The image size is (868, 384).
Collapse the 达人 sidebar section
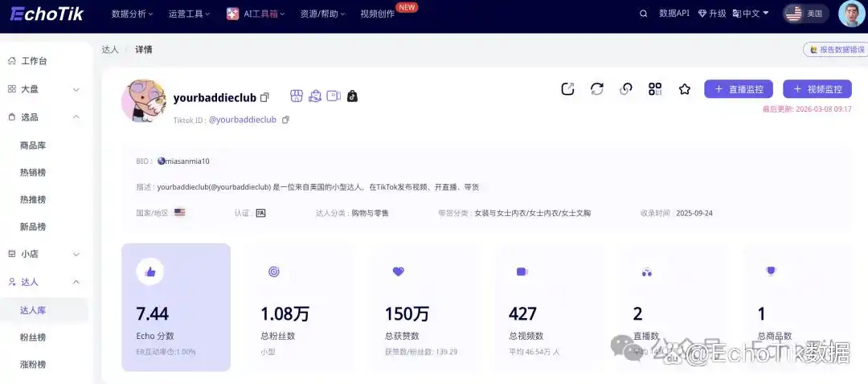tap(76, 282)
